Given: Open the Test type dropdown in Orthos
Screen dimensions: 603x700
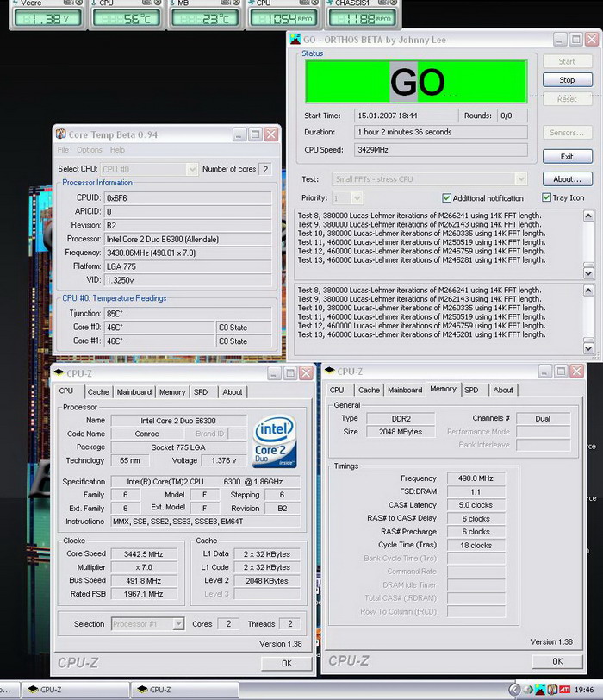Looking at the screenshot, I should [521, 179].
